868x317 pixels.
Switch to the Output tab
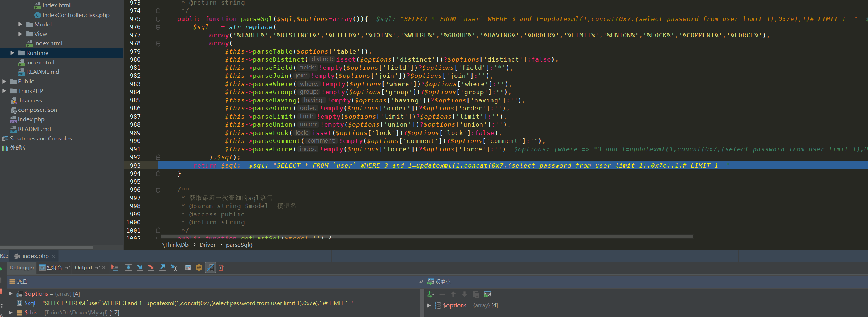[84, 268]
